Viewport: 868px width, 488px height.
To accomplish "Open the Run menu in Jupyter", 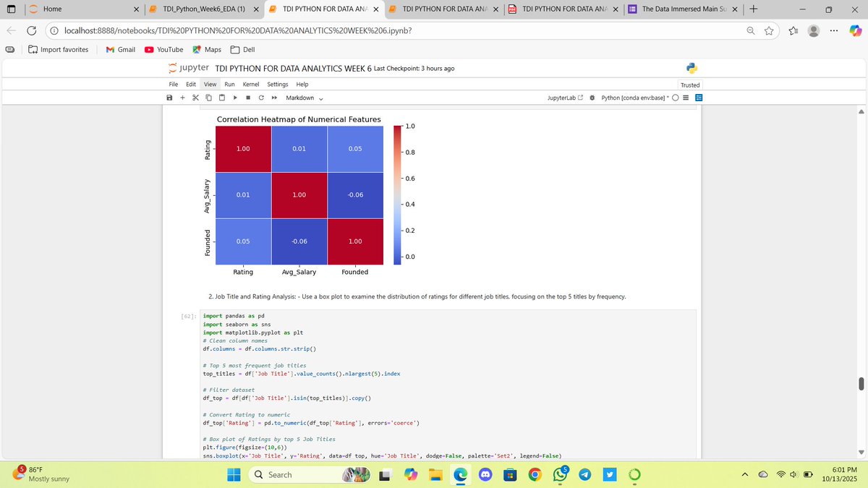I will [x=229, y=85].
